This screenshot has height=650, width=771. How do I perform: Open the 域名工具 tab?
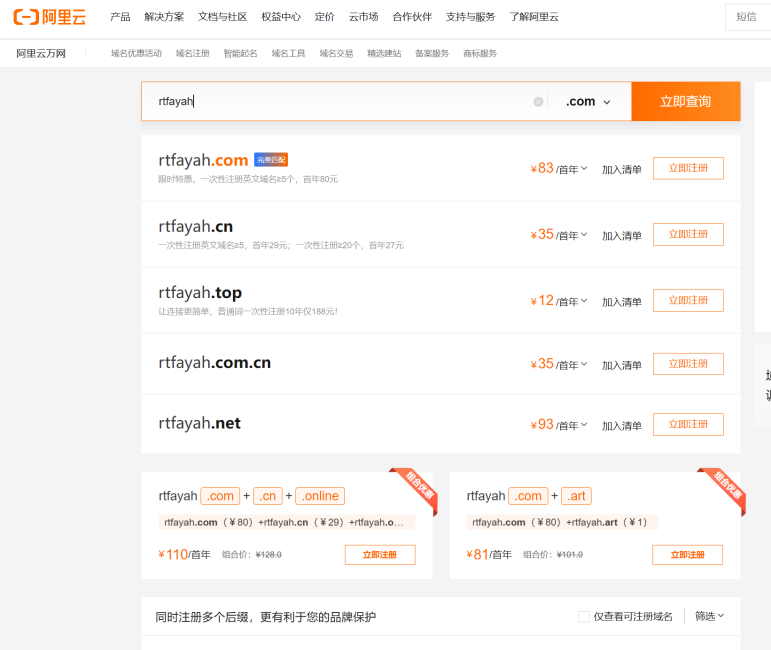pyautogui.click(x=289, y=53)
